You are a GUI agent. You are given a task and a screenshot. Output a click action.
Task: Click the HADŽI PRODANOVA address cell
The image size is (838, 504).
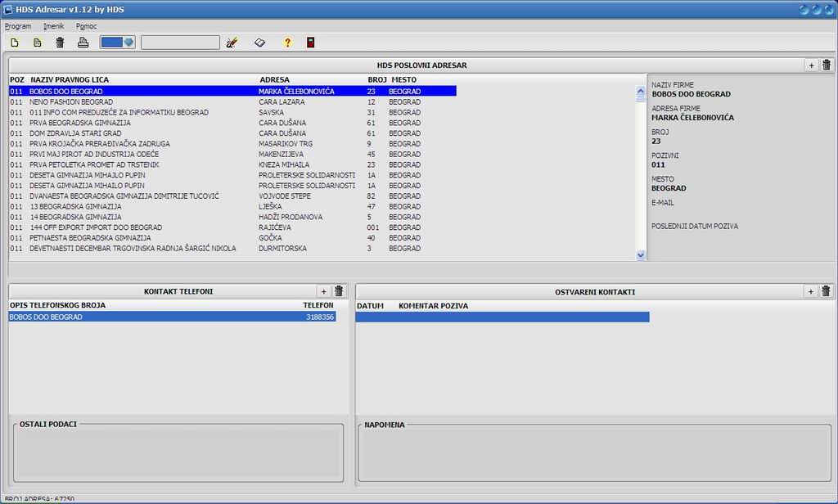click(291, 217)
